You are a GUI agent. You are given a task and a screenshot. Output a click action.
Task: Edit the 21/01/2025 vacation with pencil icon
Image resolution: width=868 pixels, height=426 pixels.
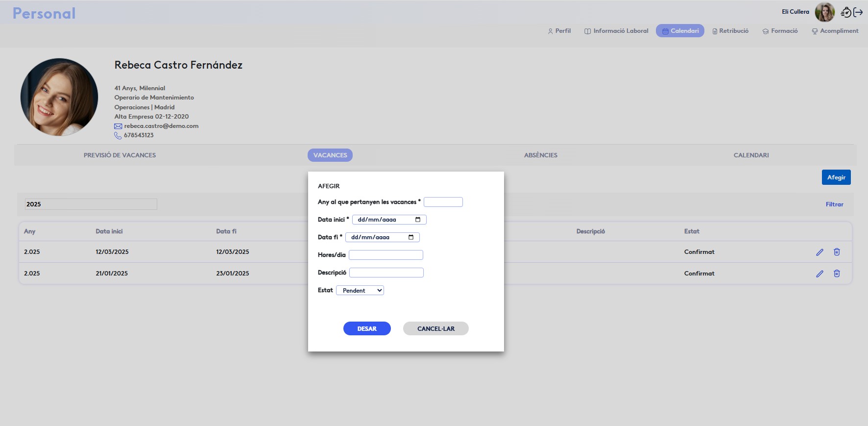click(x=820, y=274)
